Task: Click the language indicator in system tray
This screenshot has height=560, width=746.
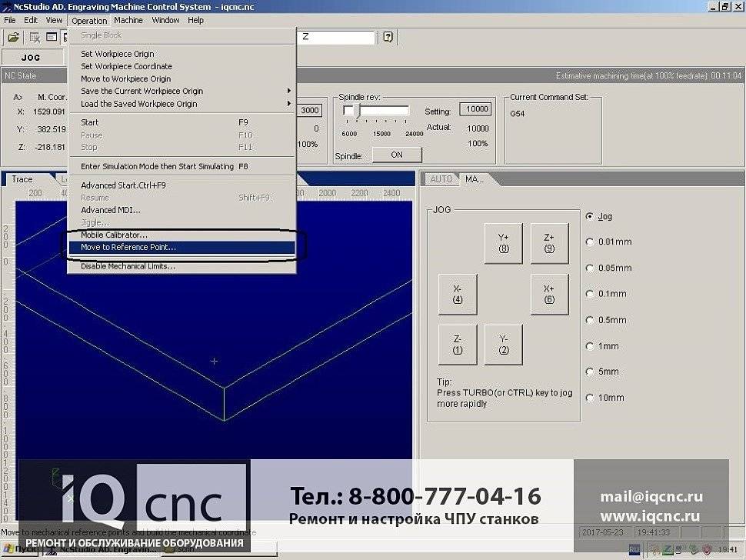Action: (634, 548)
